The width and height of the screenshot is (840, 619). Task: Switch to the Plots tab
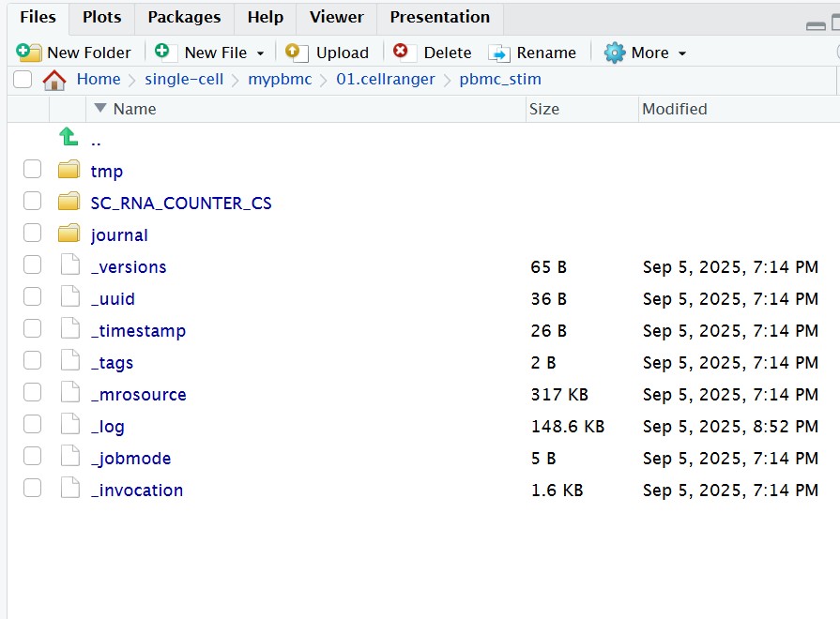[x=101, y=17]
